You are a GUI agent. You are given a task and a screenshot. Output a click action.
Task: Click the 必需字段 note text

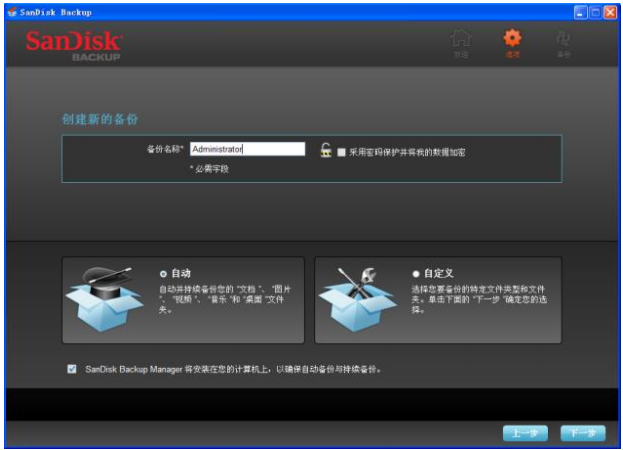tap(209, 169)
